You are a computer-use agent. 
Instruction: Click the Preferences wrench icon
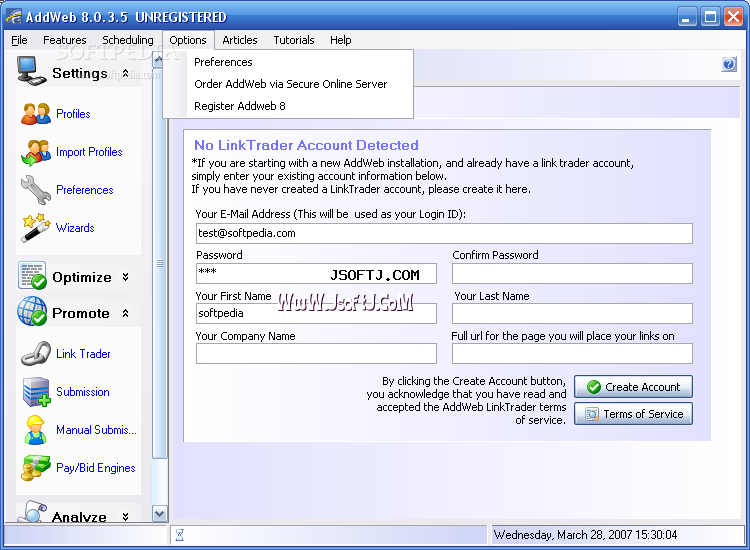pyautogui.click(x=36, y=190)
